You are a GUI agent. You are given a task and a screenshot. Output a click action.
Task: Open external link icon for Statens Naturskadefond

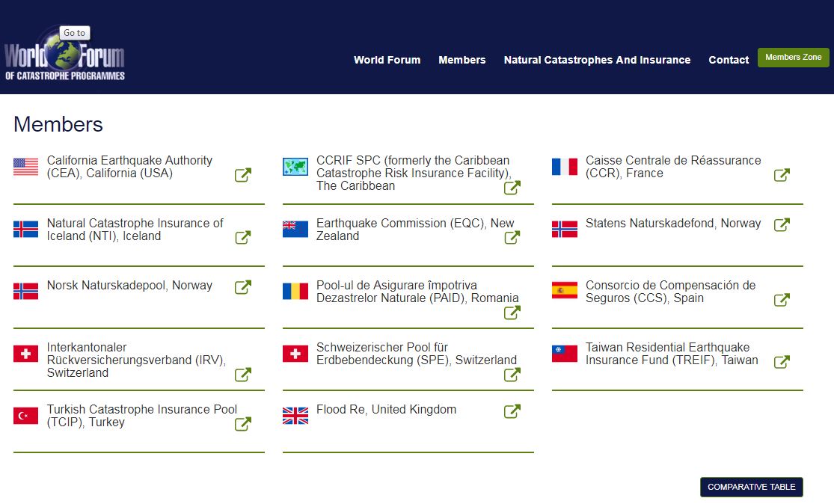[x=782, y=224]
